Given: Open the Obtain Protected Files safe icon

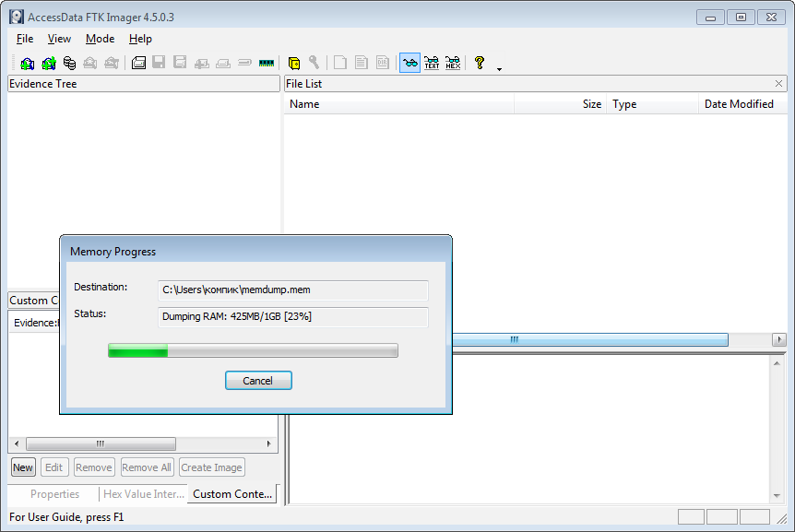Looking at the screenshot, I should click(294, 63).
